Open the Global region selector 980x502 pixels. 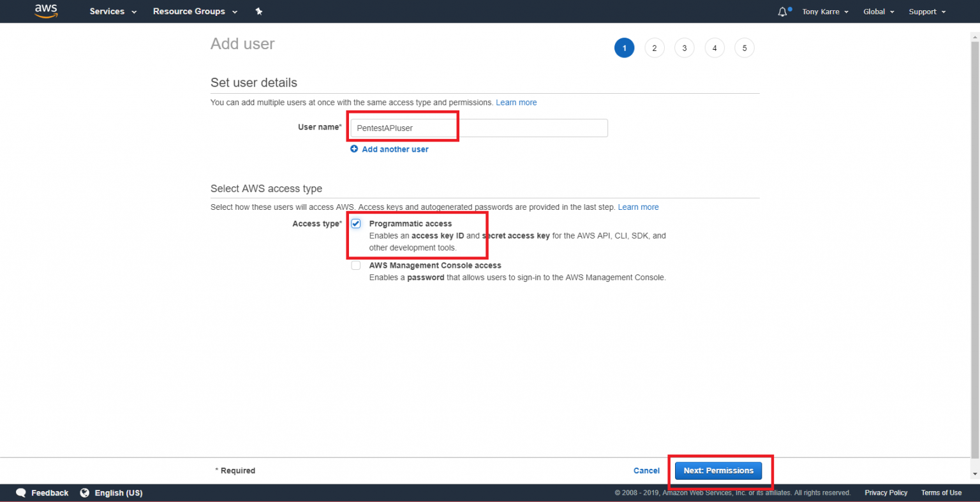point(879,11)
